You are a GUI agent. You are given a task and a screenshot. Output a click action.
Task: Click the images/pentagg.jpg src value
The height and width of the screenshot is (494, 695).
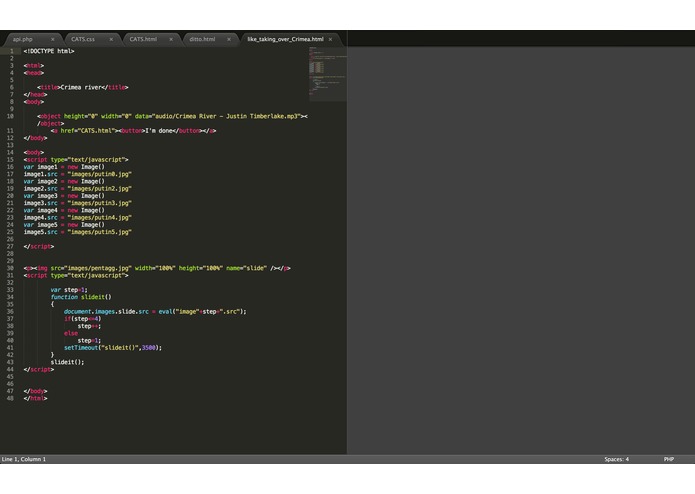pyautogui.click(x=98, y=268)
